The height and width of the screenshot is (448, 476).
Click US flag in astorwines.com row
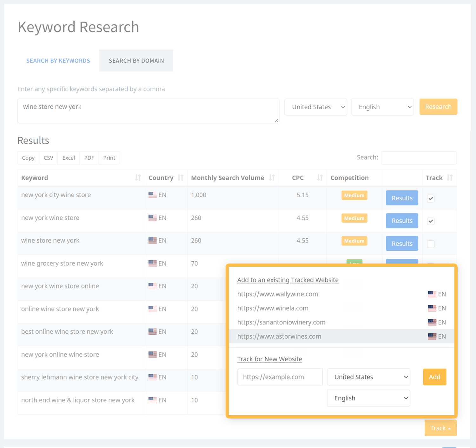click(432, 336)
